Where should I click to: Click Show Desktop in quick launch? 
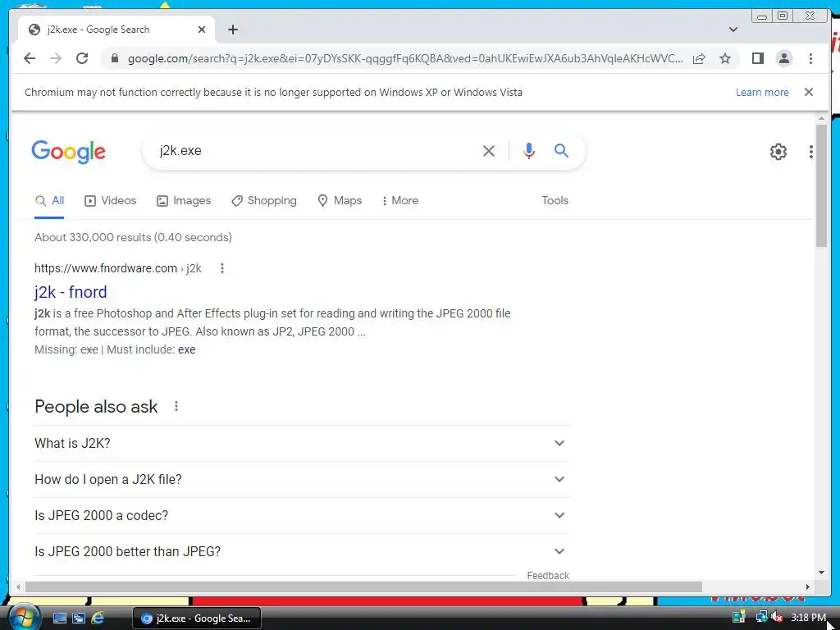point(59,619)
